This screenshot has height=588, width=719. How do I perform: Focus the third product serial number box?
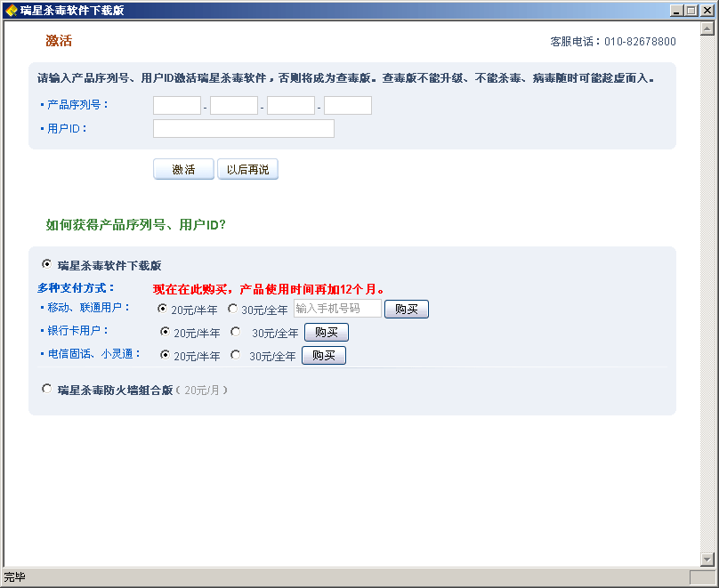pyautogui.click(x=291, y=105)
